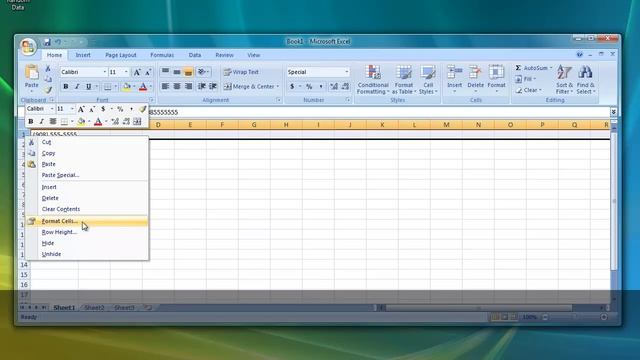
Task: Choose Unhide from context menu
Action: [x=87, y=254]
